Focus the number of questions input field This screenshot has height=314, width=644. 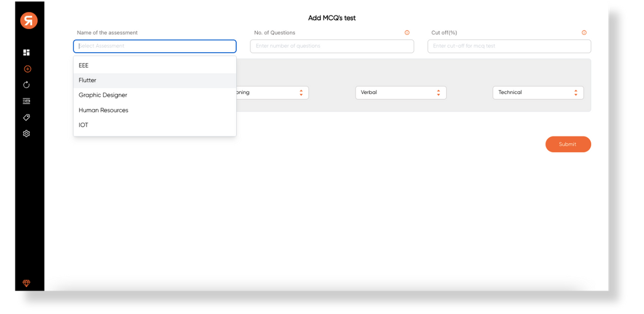coord(332,46)
